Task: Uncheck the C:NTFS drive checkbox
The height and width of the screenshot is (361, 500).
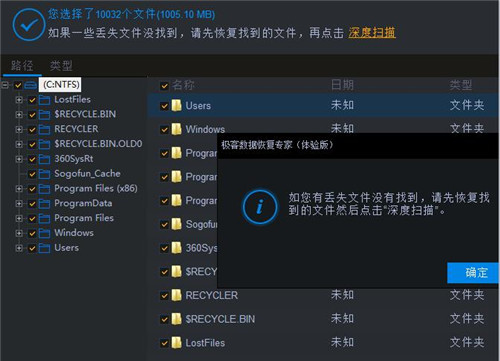Action: [x=18, y=85]
